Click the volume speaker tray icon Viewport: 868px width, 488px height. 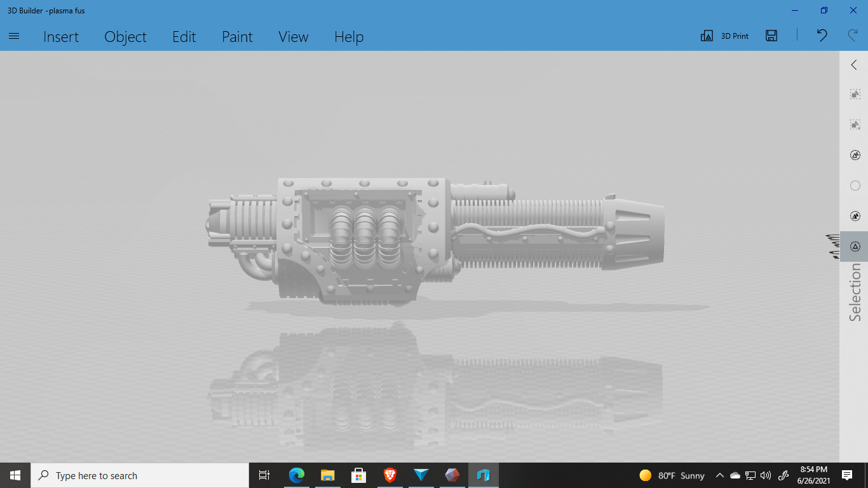(766, 475)
